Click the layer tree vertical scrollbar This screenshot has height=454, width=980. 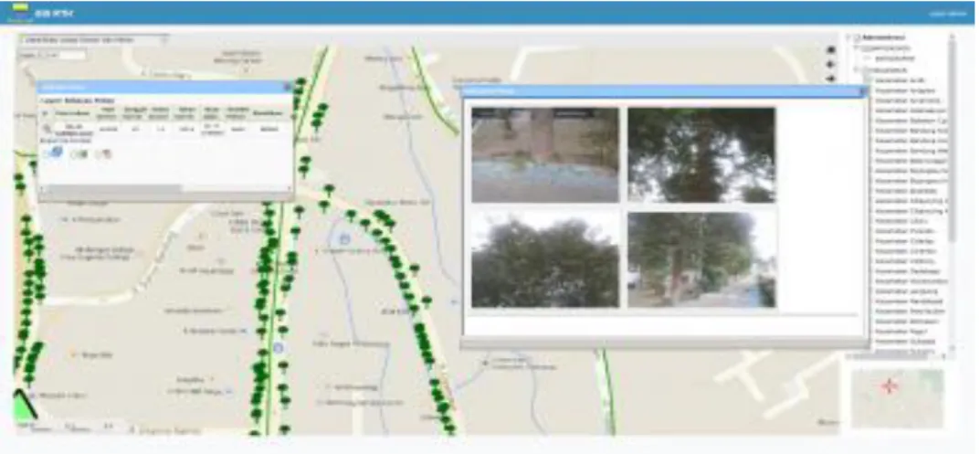point(952,141)
